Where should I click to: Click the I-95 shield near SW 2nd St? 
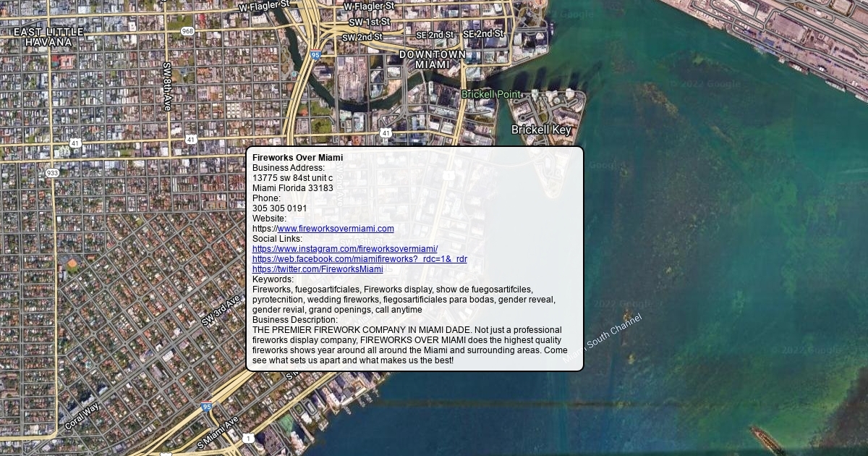click(x=315, y=55)
